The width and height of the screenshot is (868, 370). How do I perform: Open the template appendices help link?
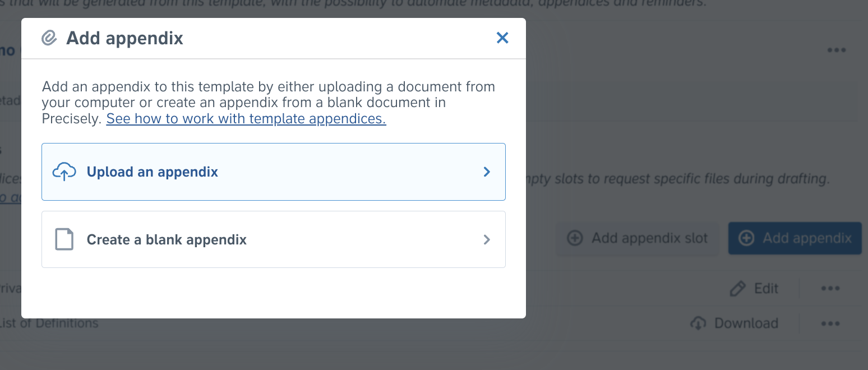coord(247,118)
